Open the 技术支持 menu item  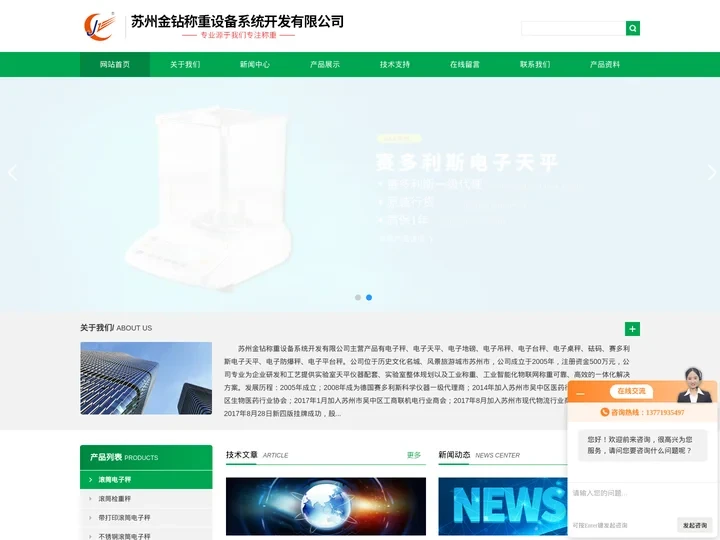click(395, 64)
